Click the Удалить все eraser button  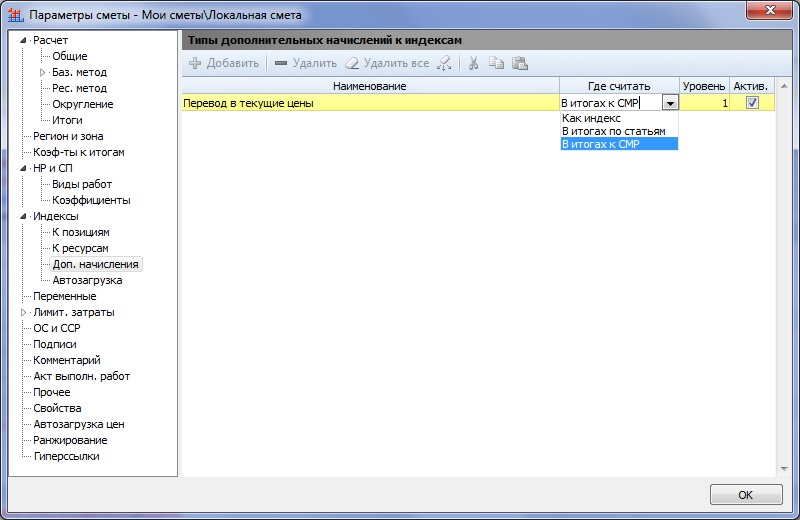pos(387,63)
